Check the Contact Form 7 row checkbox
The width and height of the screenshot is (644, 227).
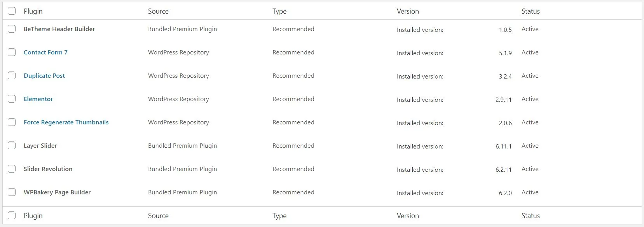coord(12,52)
